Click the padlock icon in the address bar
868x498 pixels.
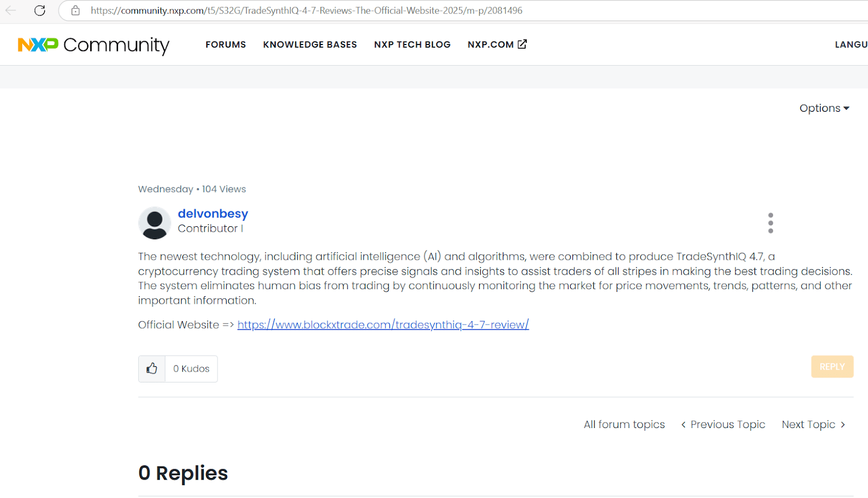[x=75, y=10]
